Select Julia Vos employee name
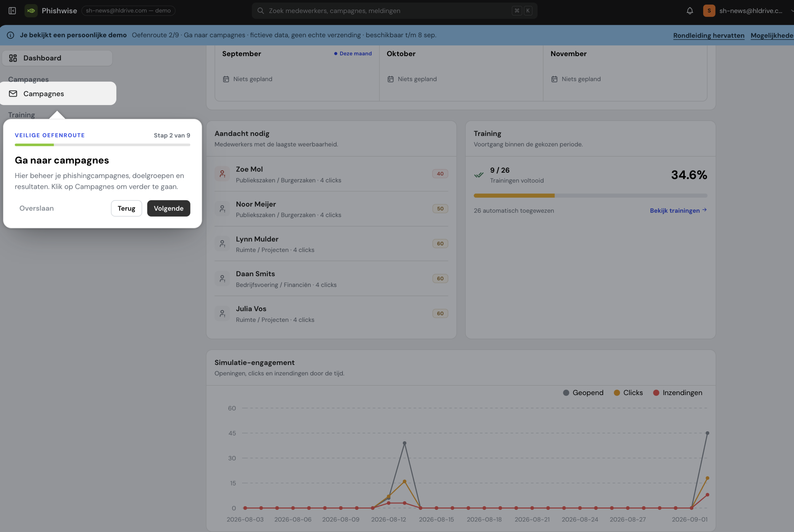794x532 pixels. tap(251, 309)
